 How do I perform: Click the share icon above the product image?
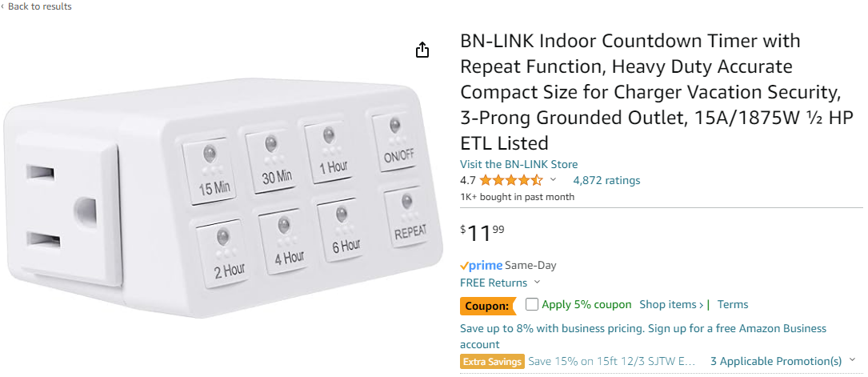422,50
